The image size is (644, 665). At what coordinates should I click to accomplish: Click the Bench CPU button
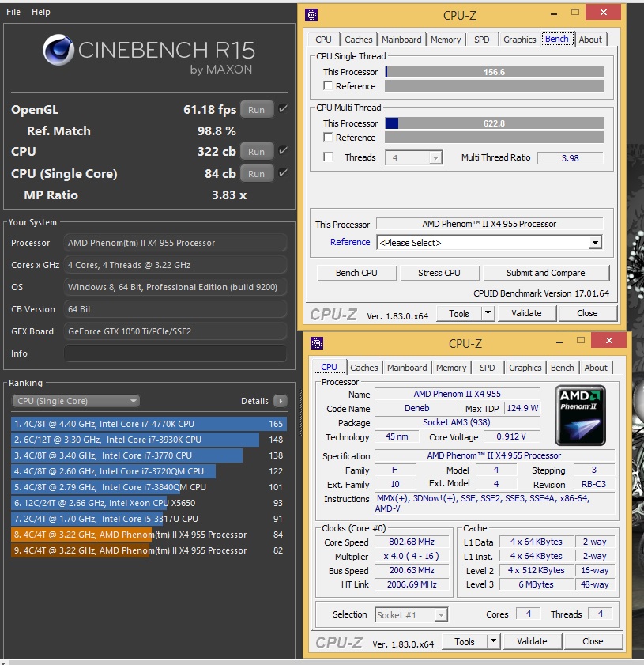coord(356,273)
